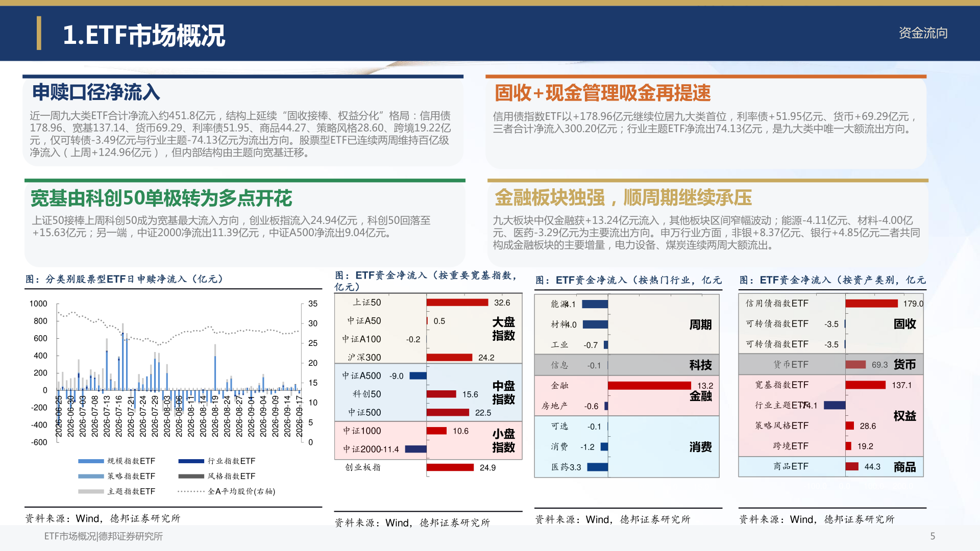This screenshot has height=551, width=980.
Task: Click the 上证50 bar value 32.6
Action: point(502,303)
